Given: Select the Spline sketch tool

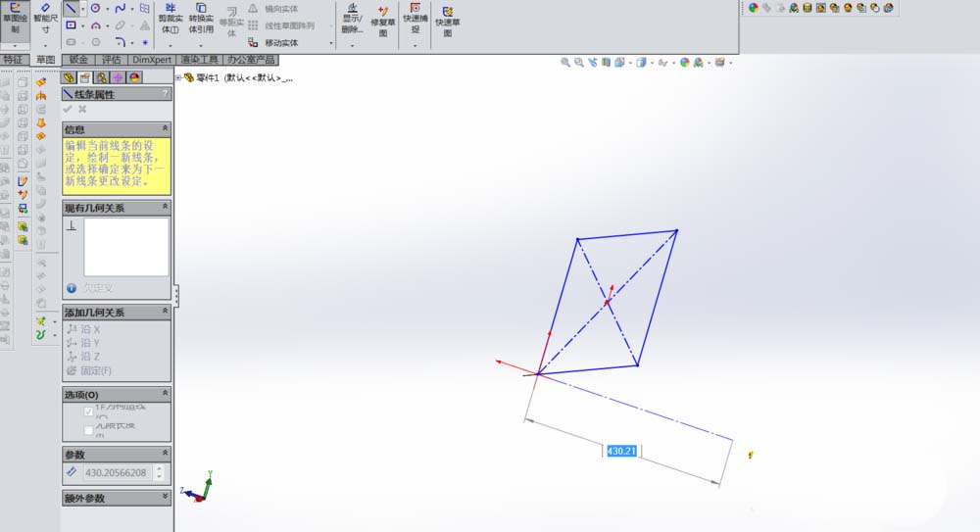Looking at the screenshot, I should (120, 9).
